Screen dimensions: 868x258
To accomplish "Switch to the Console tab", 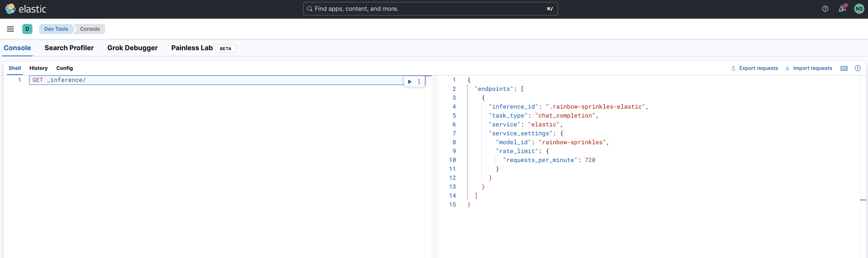I will 17,48.
